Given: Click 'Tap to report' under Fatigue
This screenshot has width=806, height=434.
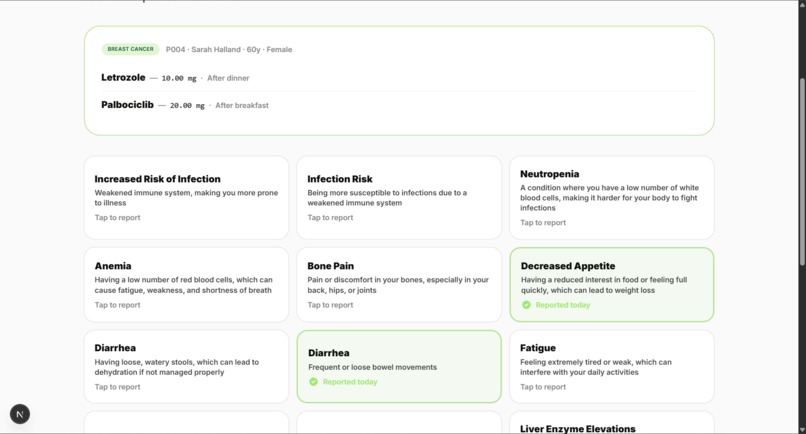Looking at the screenshot, I should 543,387.
